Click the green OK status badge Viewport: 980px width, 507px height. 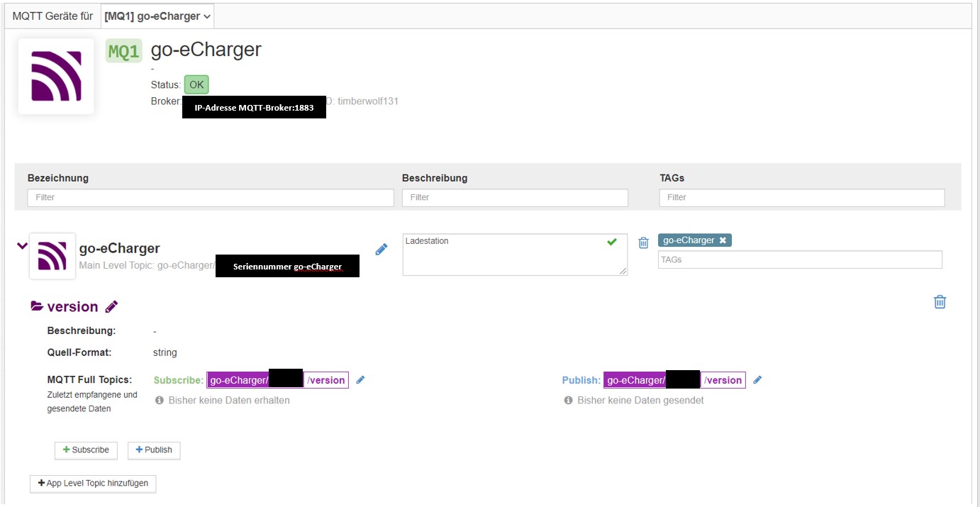tap(196, 85)
